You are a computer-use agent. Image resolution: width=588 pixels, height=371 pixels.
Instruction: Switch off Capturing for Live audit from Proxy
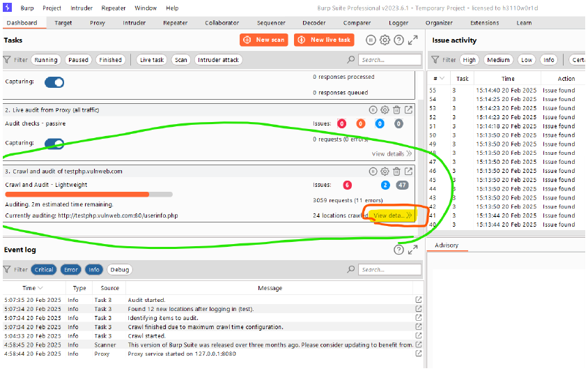[54, 144]
